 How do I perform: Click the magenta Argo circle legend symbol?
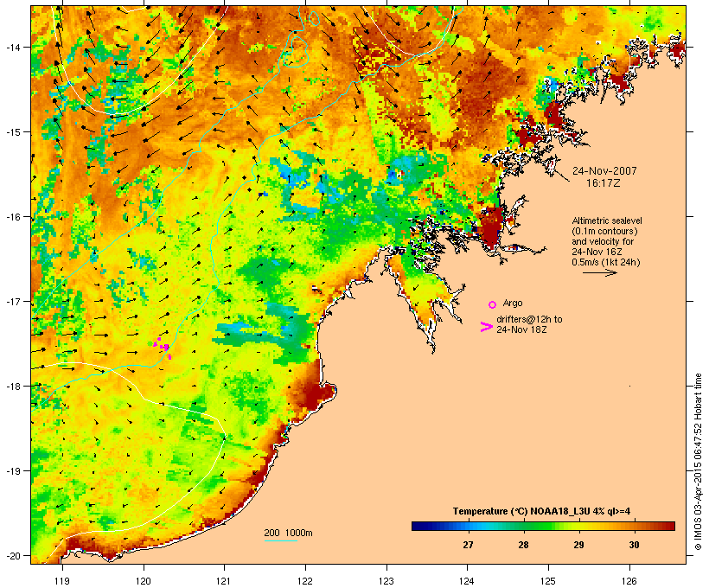(493, 304)
